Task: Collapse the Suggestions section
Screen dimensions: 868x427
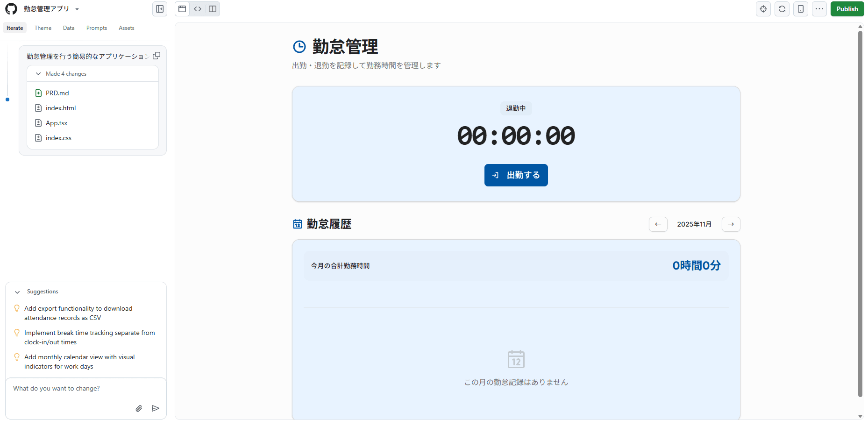Action: (17, 292)
